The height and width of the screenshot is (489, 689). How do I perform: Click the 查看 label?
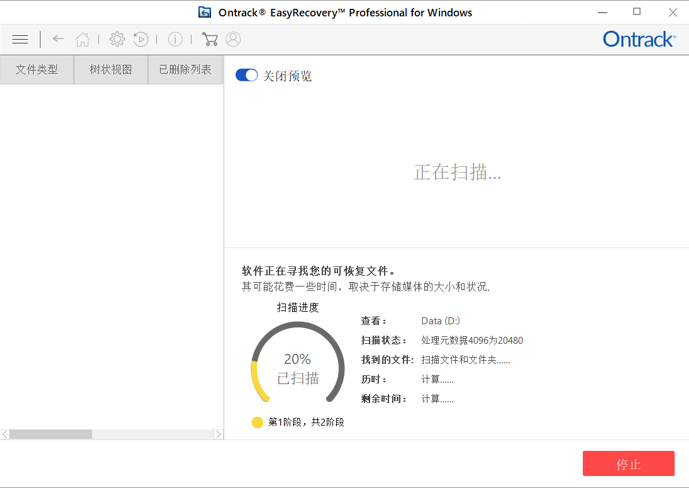pos(374,321)
